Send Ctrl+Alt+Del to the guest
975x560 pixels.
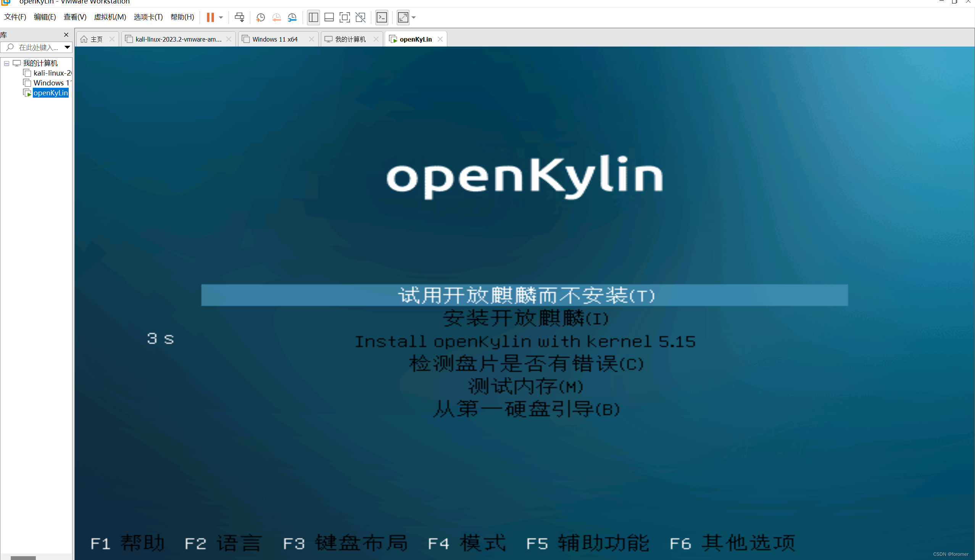point(239,17)
